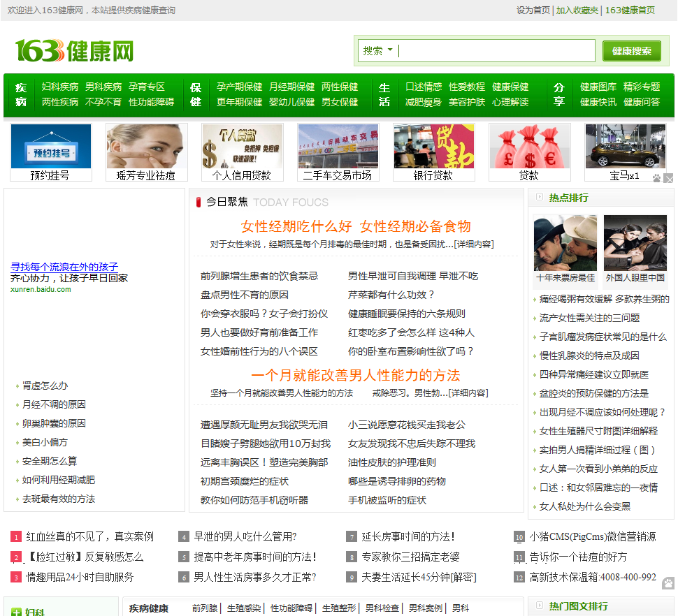
Task: Open 流产女性需关注的三问题 link
Action: [x=589, y=318]
